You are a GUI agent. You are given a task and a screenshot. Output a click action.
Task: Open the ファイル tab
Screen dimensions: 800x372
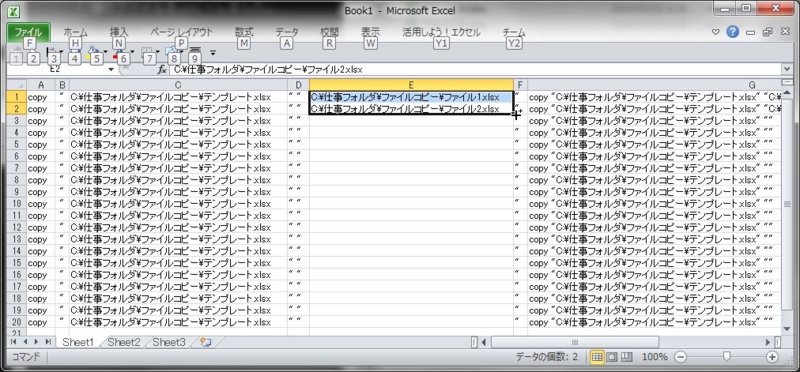coord(28,32)
